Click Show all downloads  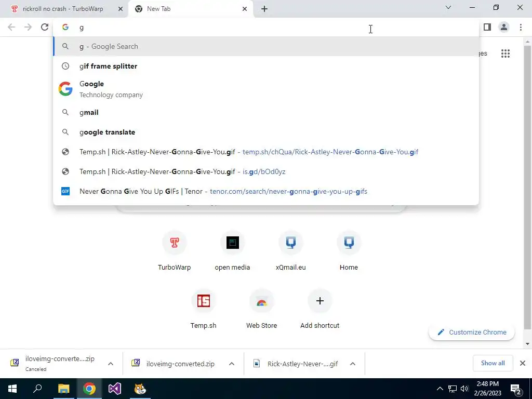click(x=493, y=363)
